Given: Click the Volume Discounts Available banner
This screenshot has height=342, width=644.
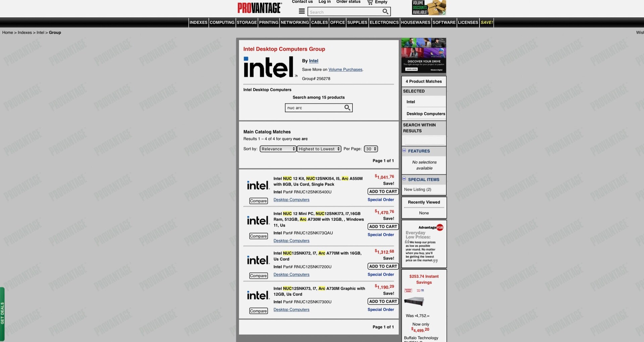Looking at the screenshot, I should tap(429, 8).
